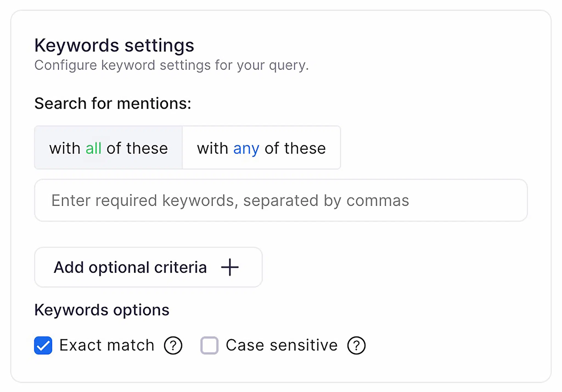Open Exact match tooltip via question mark icon
Viewport: 562px width, 392px height.
click(173, 345)
